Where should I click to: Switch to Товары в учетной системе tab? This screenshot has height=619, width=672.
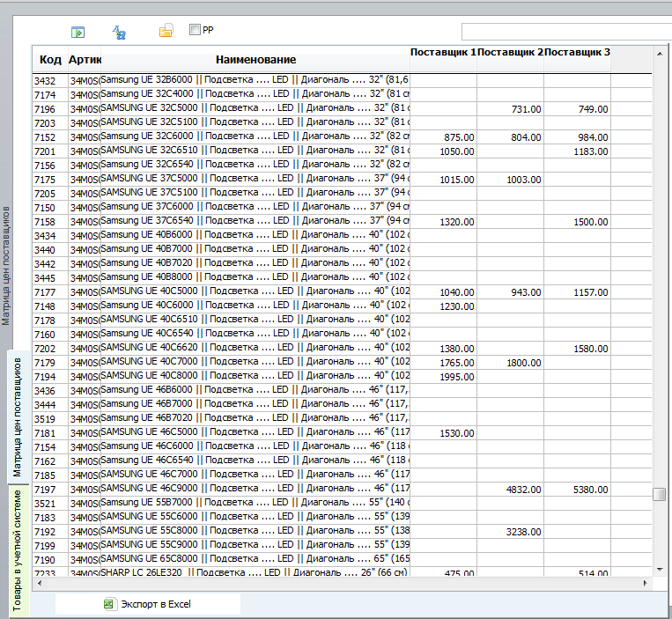18,551
